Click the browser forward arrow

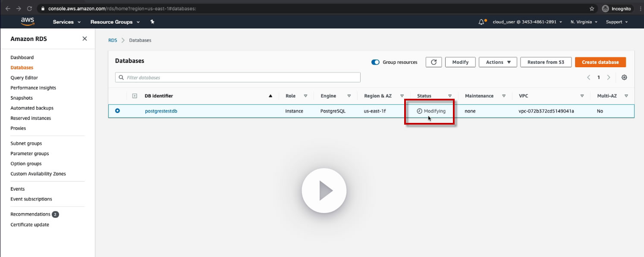pos(19,9)
